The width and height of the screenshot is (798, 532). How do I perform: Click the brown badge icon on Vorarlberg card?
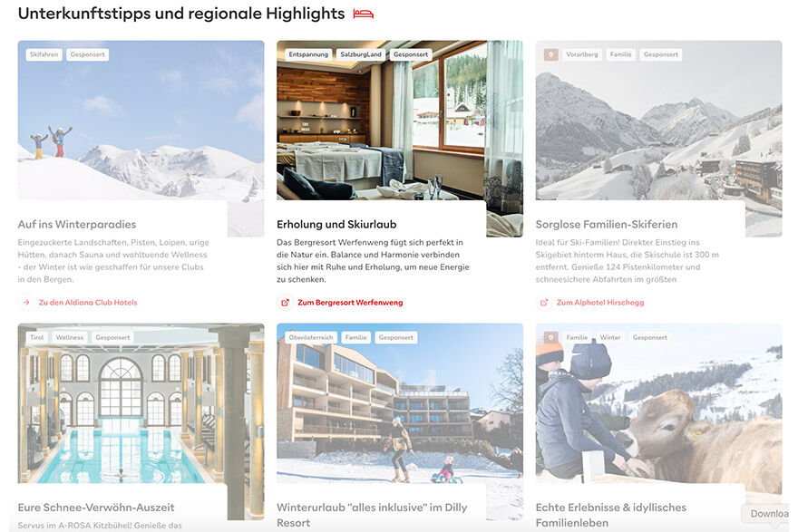coord(551,54)
